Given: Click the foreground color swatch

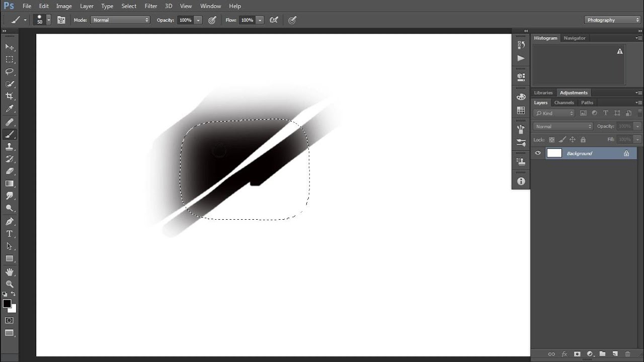Looking at the screenshot, I should click(x=7, y=304).
